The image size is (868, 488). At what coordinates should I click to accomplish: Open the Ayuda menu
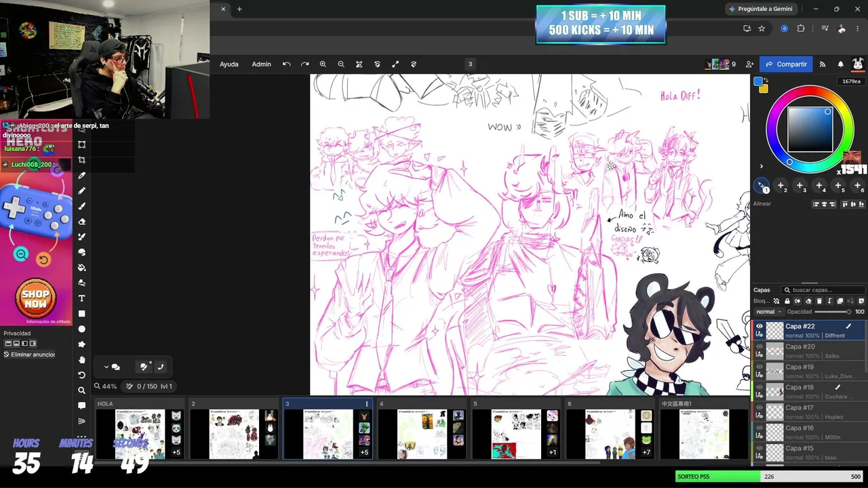[x=229, y=64]
